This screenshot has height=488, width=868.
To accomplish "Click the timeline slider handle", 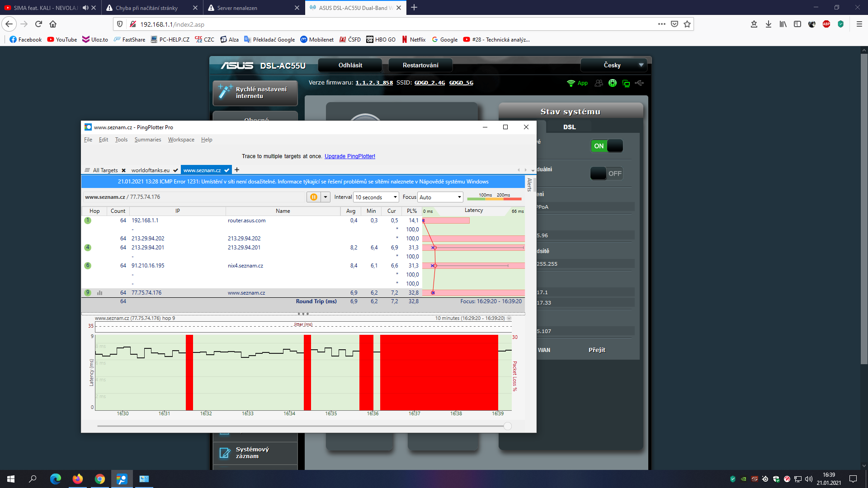I will [508, 426].
